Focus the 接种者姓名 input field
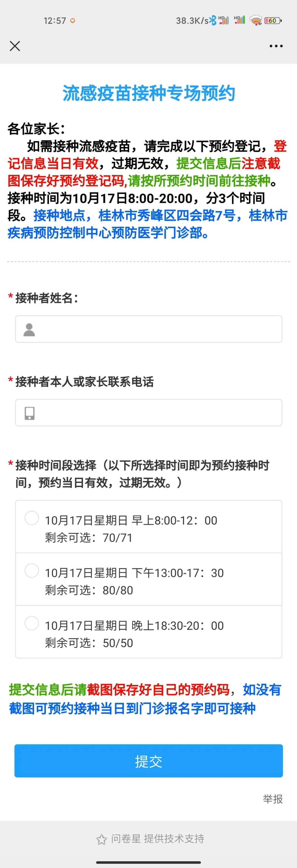The image size is (297, 868). pyautogui.click(x=155, y=329)
